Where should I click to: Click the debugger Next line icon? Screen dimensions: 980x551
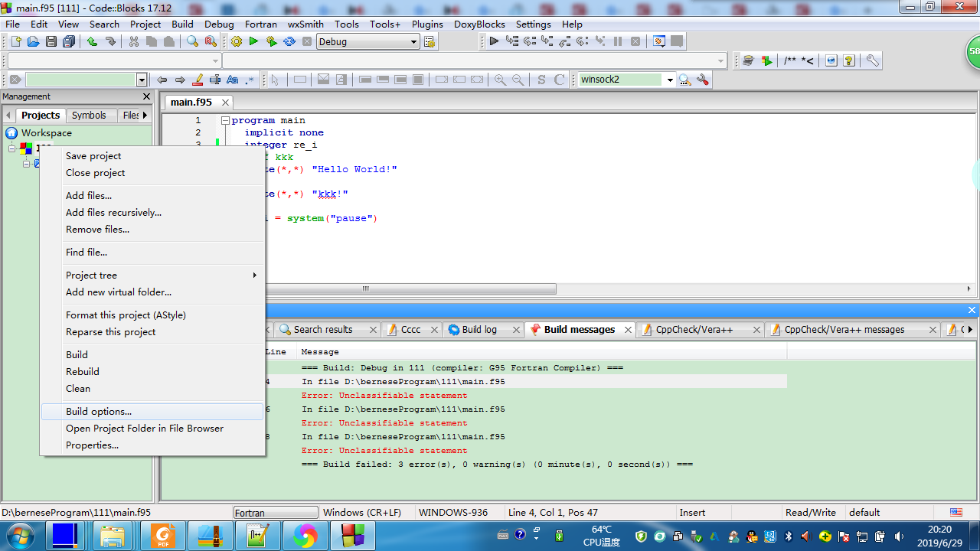coord(529,41)
